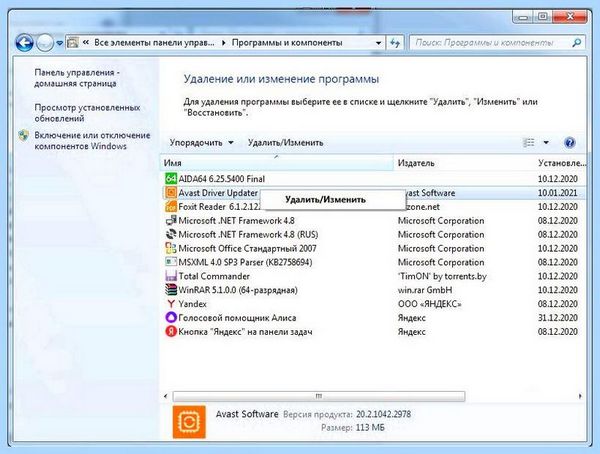Select Кнопка "Яндекс" на панели задач
600x454 pixels.
(245, 332)
